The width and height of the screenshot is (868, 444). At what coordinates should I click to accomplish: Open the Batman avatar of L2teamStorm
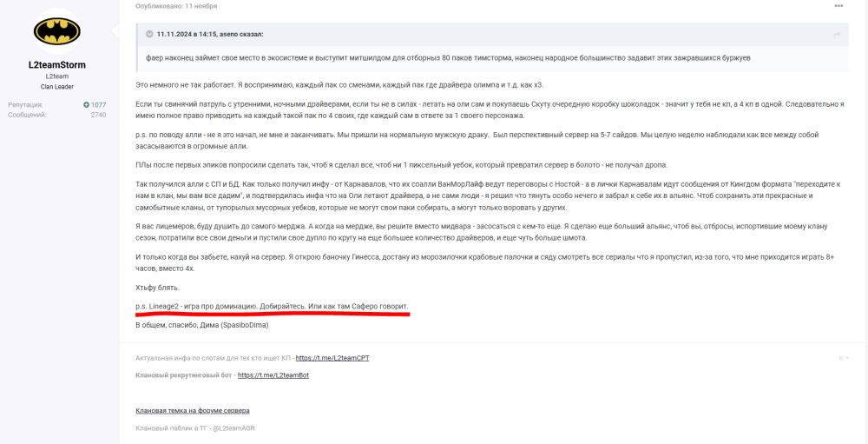[57, 31]
